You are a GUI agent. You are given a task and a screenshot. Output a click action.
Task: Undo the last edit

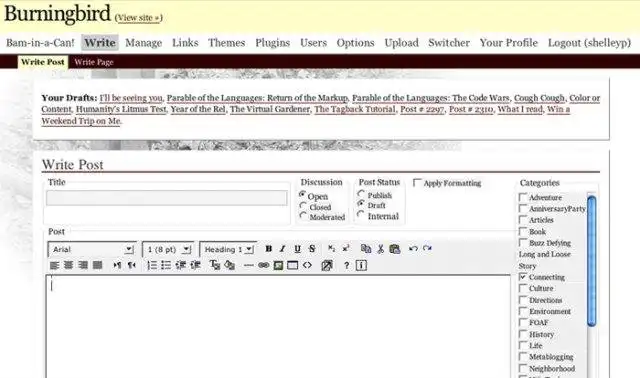click(x=413, y=248)
